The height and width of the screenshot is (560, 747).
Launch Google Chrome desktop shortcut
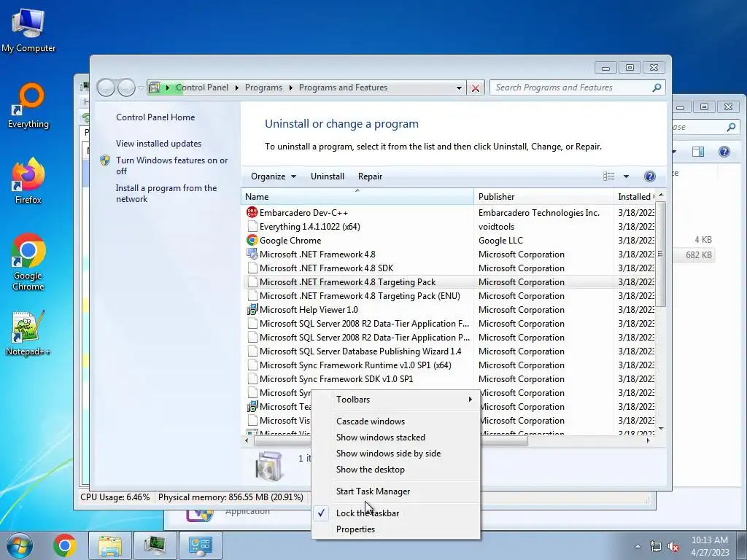click(x=28, y=262)
